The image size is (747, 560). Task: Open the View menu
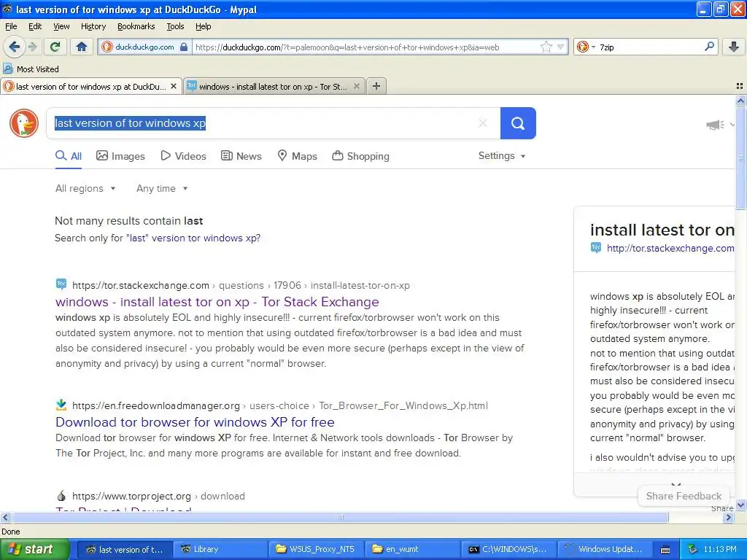click(x=61, y=26)
